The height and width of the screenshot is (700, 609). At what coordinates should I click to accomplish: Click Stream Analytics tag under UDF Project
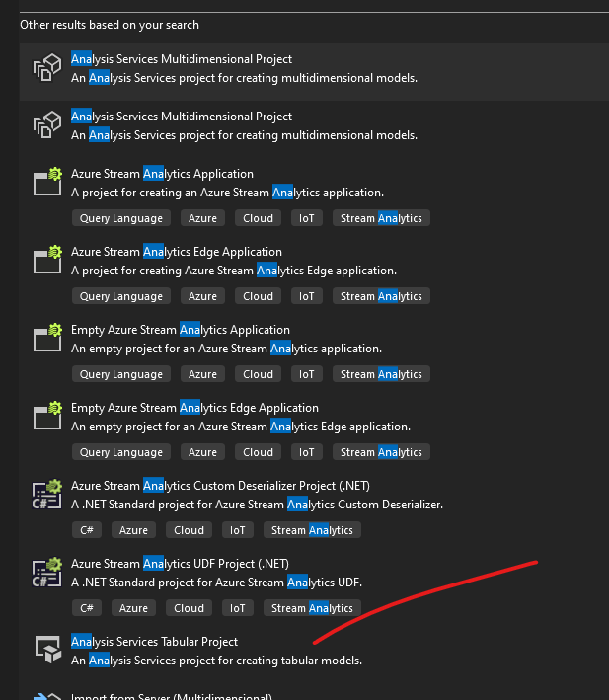click(x=312, y=608)
